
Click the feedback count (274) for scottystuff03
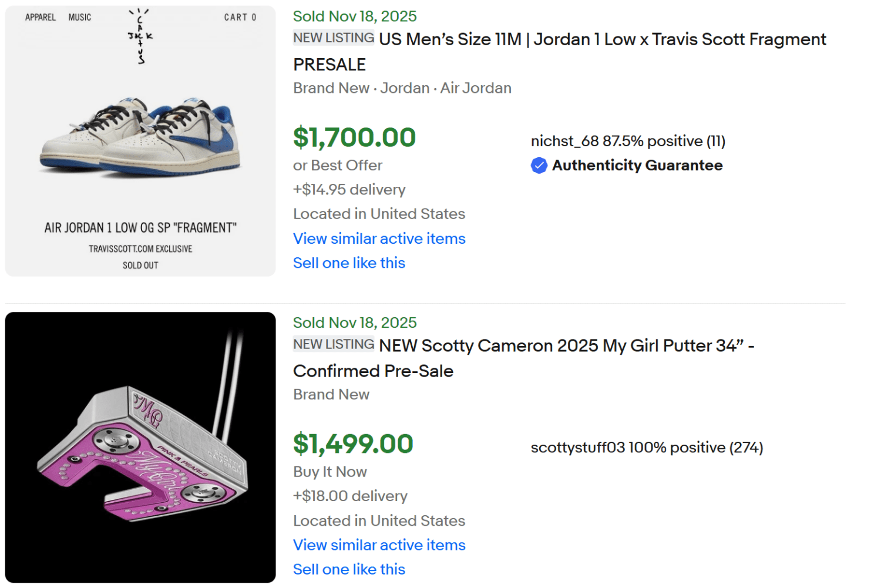coord(747,447)
